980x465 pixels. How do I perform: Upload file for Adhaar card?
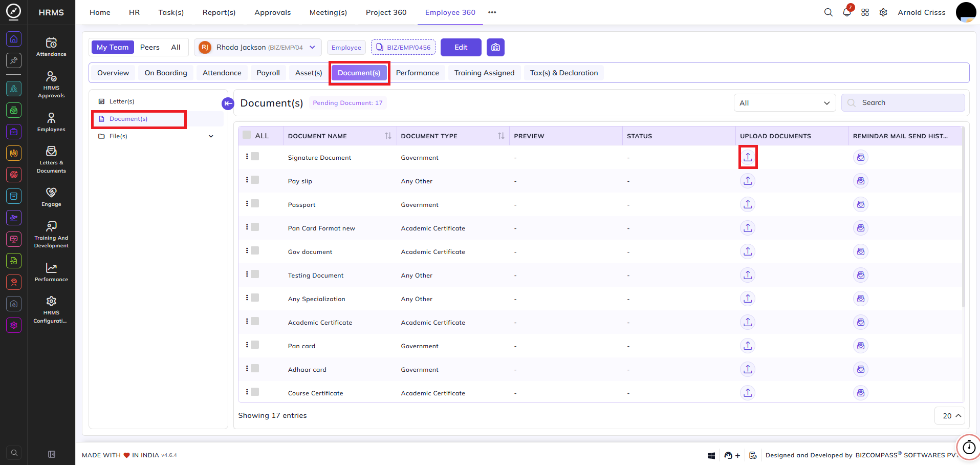pos(748,369)
